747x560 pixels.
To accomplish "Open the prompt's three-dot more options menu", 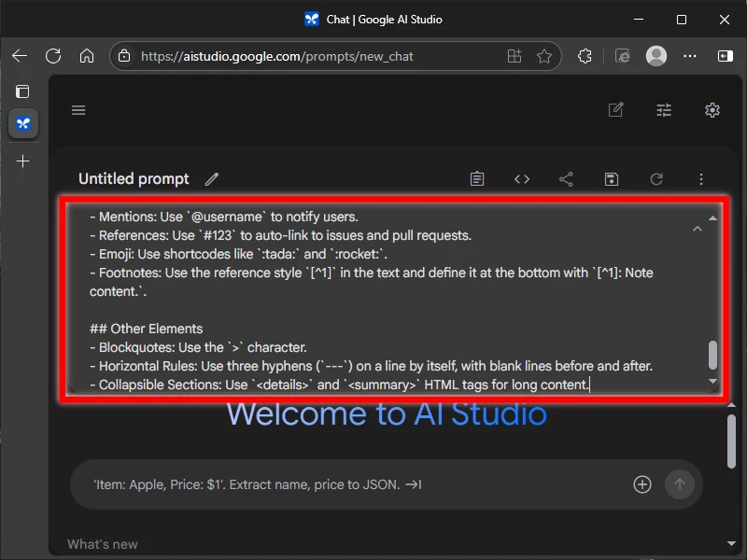I will pos(701,179).
